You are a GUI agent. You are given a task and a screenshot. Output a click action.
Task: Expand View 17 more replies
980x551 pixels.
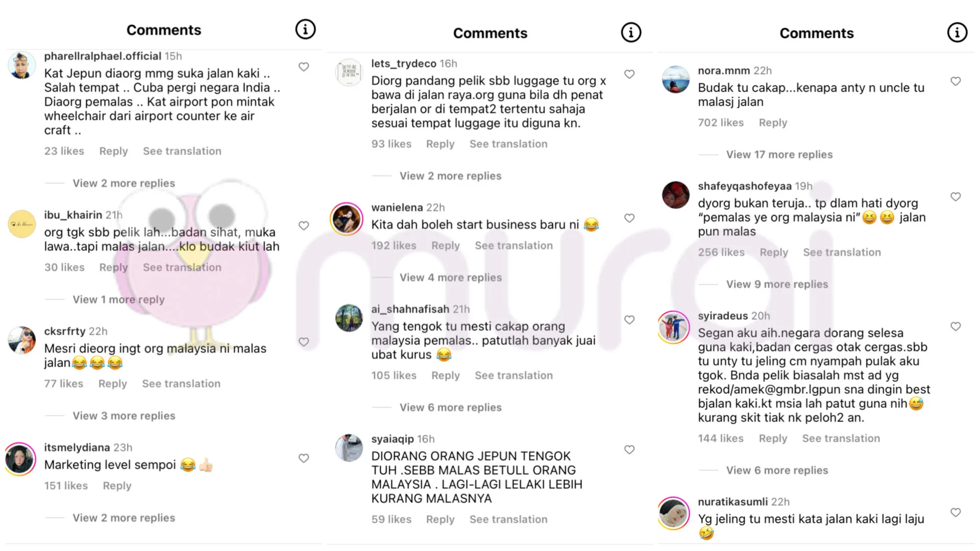click(x=779, y=155)
